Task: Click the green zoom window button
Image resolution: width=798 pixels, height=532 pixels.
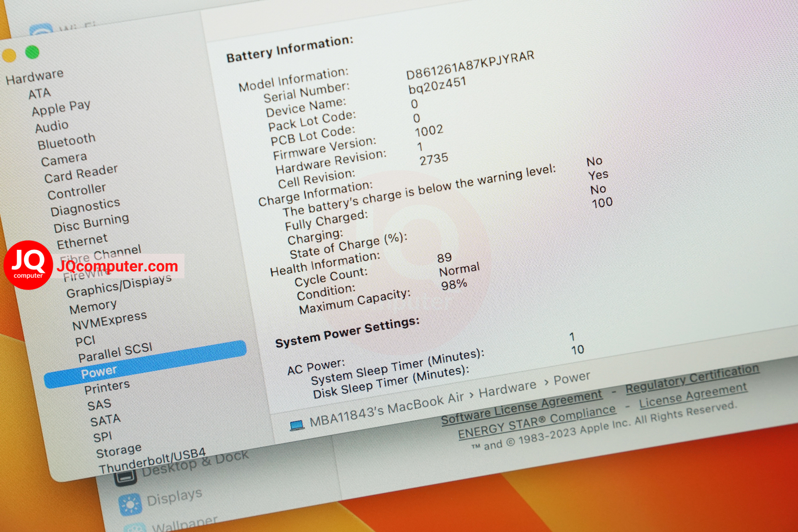Action: click(x=32, y=52)
